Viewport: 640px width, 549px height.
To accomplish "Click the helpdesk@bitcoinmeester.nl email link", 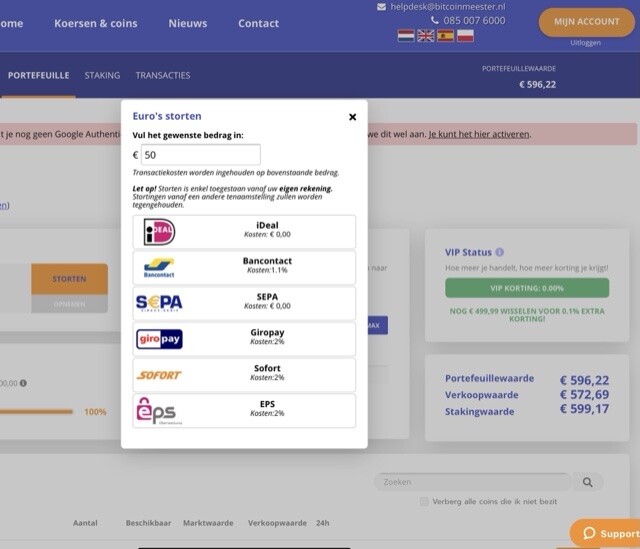I will pos(448,7).
